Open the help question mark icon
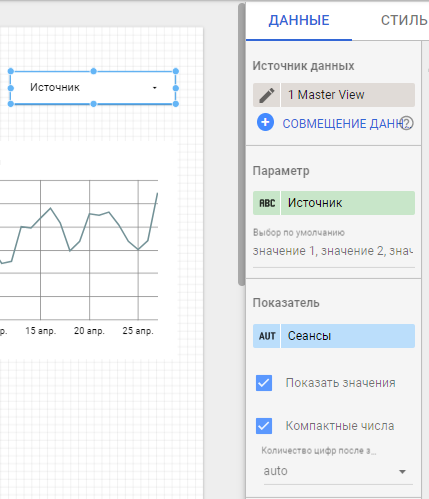 [407, 123]
